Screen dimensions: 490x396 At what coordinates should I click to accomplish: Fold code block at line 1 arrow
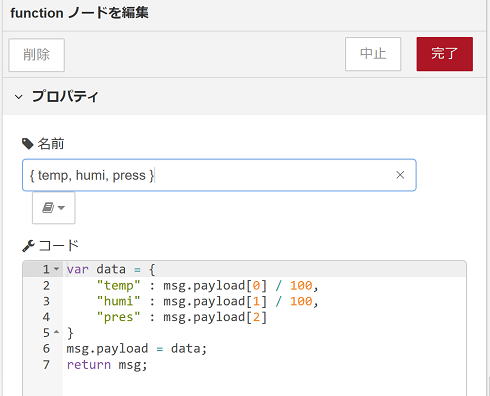[57, 269]
